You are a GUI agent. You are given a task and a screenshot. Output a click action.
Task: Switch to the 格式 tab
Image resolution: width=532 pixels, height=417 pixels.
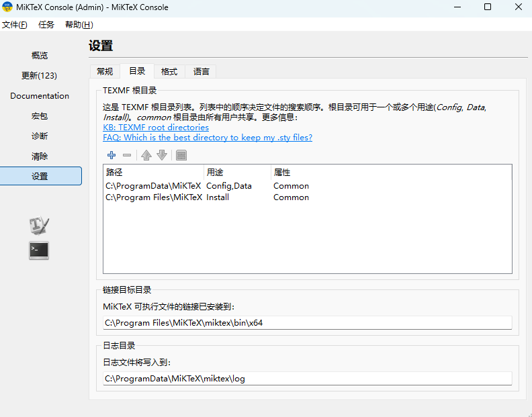(169, 71)
